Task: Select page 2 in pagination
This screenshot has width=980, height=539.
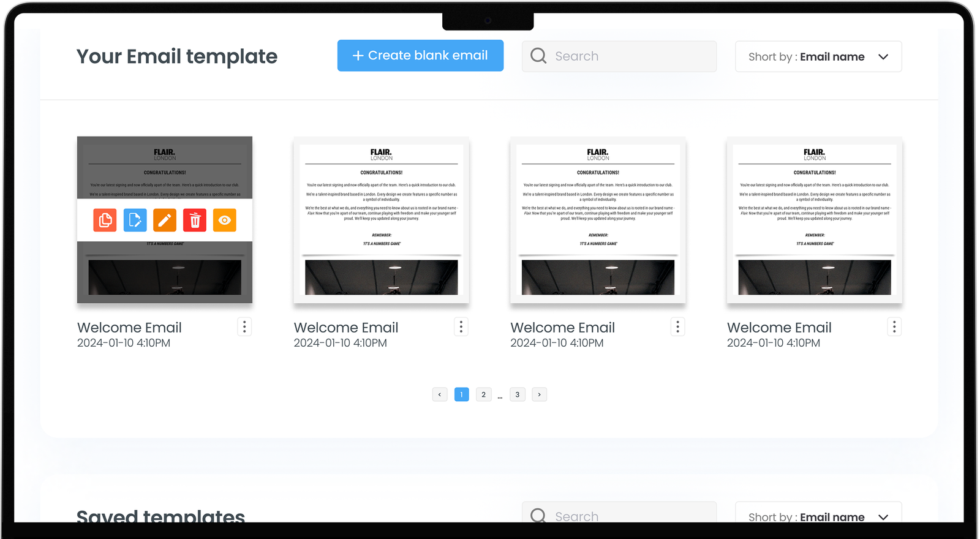Action: pos(484,394)
